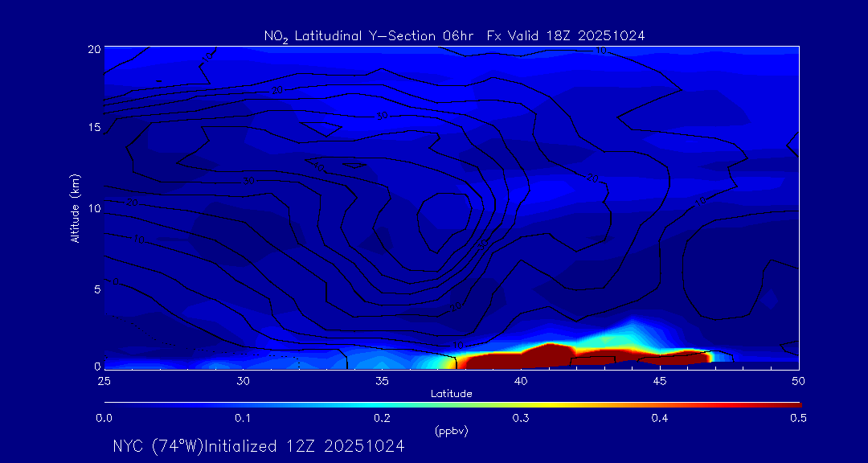
Task: Click the "NYC (74°W)Initialized 12Z 20251024" footer text
Action: (258, 446)
